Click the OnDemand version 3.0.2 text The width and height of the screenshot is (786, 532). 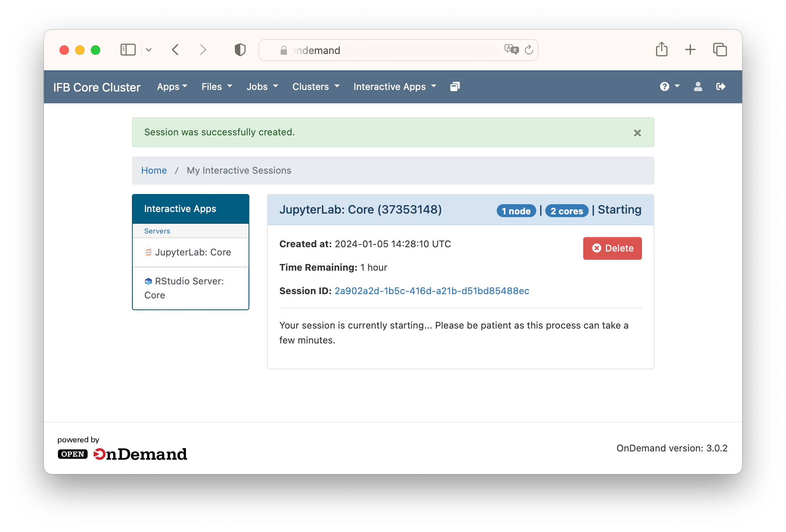pyautogui.click(x=672, y=448)
